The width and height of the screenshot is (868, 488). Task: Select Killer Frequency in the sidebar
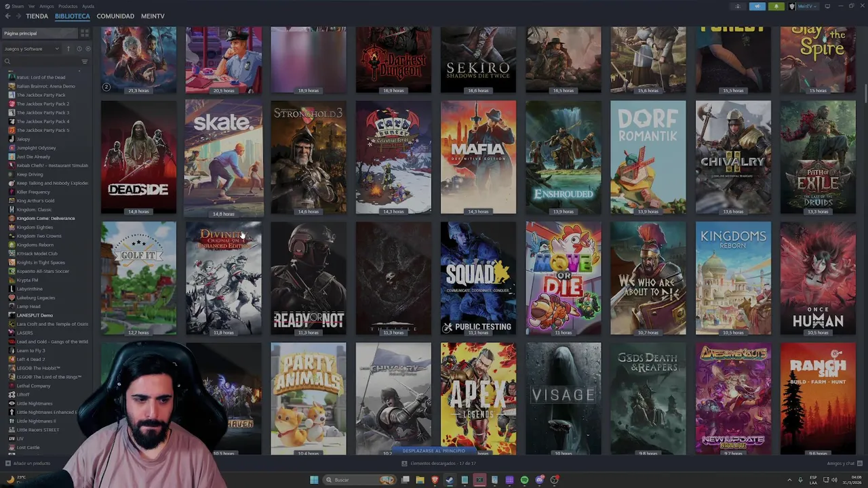[x=33, y=192]
